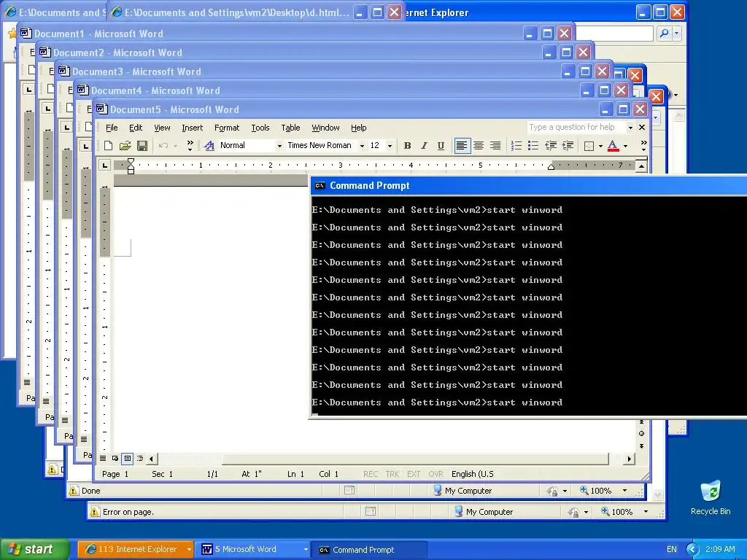This screenshot has height=560, width=747.
Task: Open the File menu in Document5
Action: (112, 128)
